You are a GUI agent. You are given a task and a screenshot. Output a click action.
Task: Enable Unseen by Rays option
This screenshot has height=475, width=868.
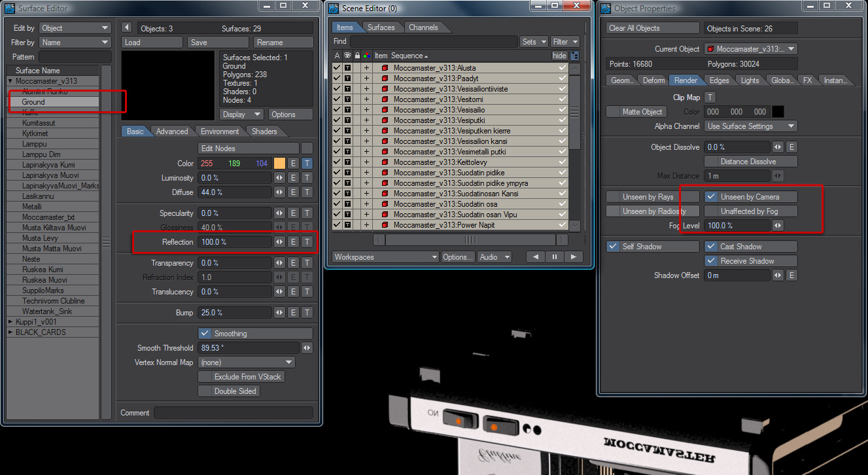651,197
